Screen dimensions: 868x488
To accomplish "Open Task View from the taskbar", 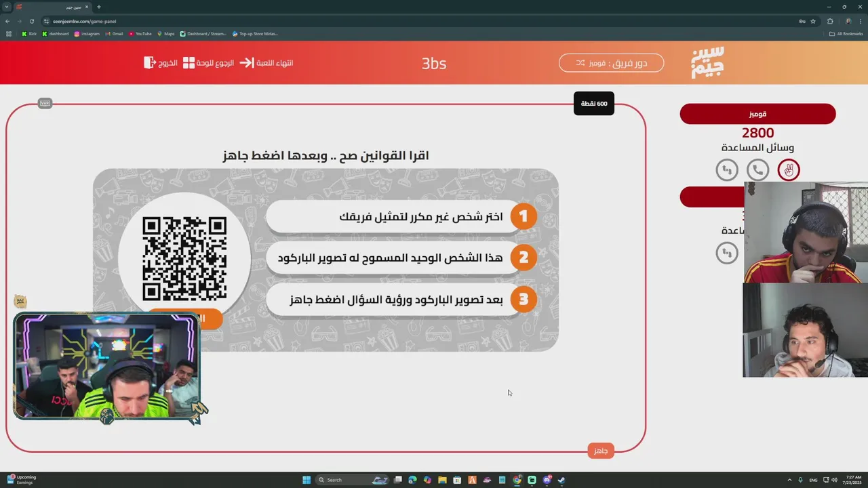I will [x=398, y=480].
